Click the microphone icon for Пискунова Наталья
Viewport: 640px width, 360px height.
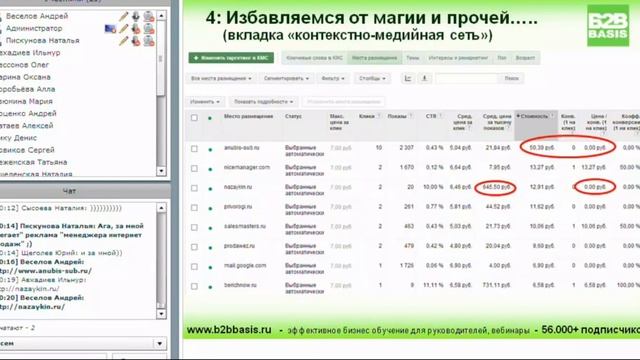(x=136, y=41)
